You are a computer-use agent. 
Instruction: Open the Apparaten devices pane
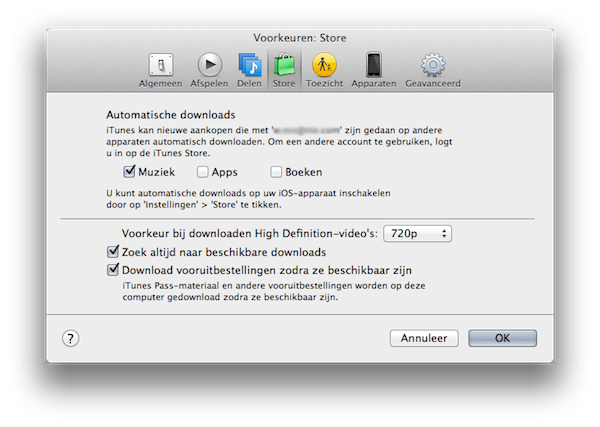(374, 70)
